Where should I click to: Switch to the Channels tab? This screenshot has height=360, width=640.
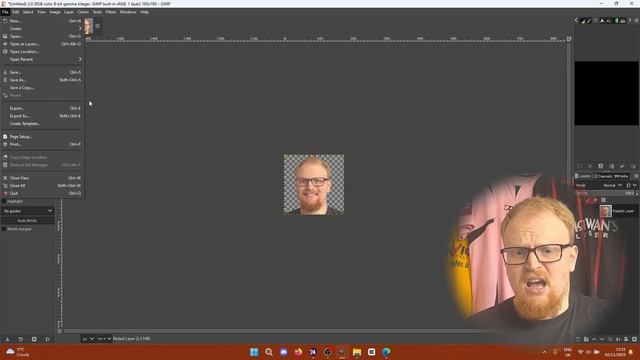pos(602,176)
